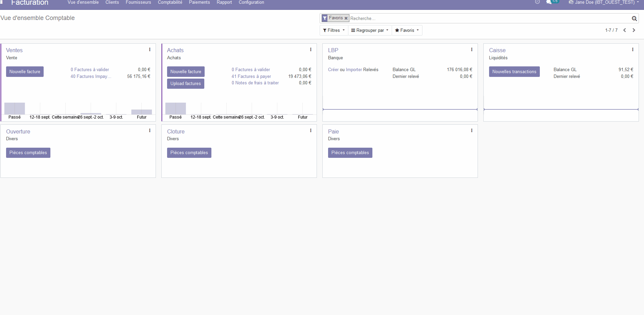
Task: Expand the Filtres dropdown
Action: pyautogui.click(x=334, y=30)
